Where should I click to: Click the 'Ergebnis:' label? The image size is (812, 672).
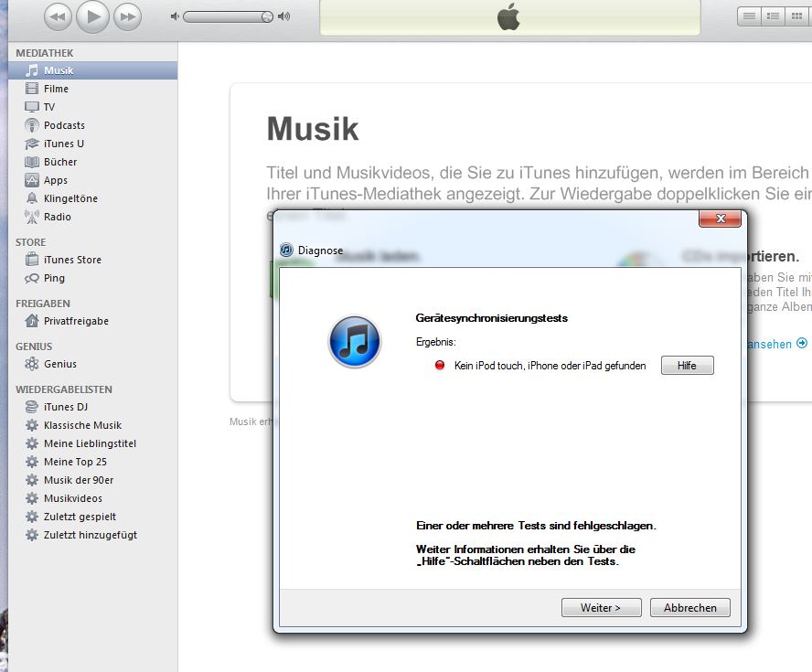pos(436,342)
